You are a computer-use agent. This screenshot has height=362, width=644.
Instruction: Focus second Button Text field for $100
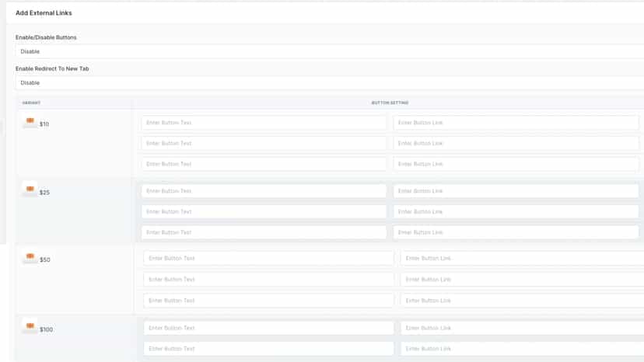coord(268,349)
